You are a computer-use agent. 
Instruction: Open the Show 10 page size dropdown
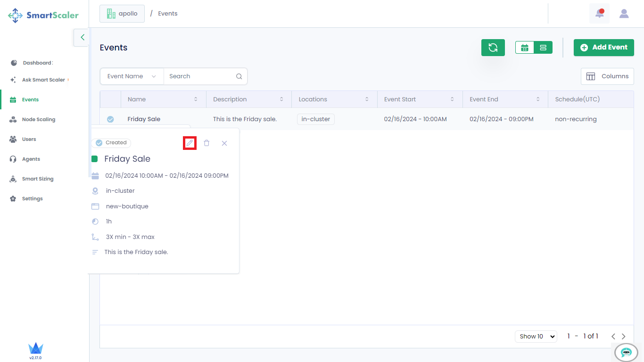pos(536,336)
